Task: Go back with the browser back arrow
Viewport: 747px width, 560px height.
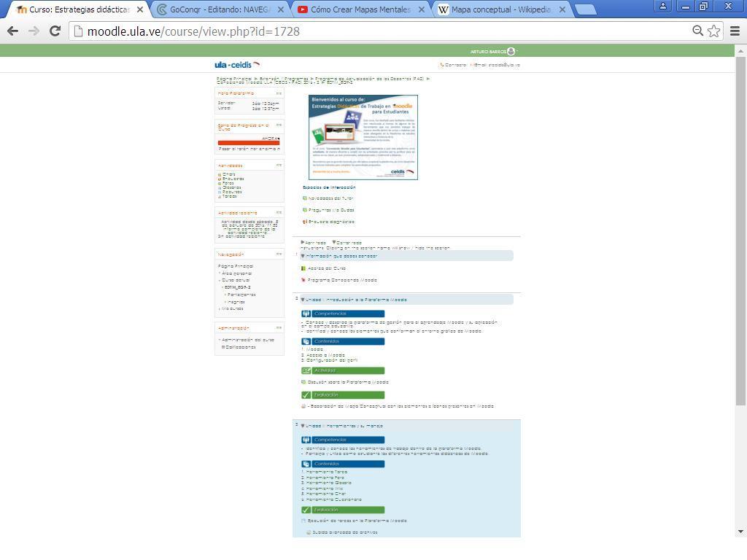Action: (x=13, y=31)
